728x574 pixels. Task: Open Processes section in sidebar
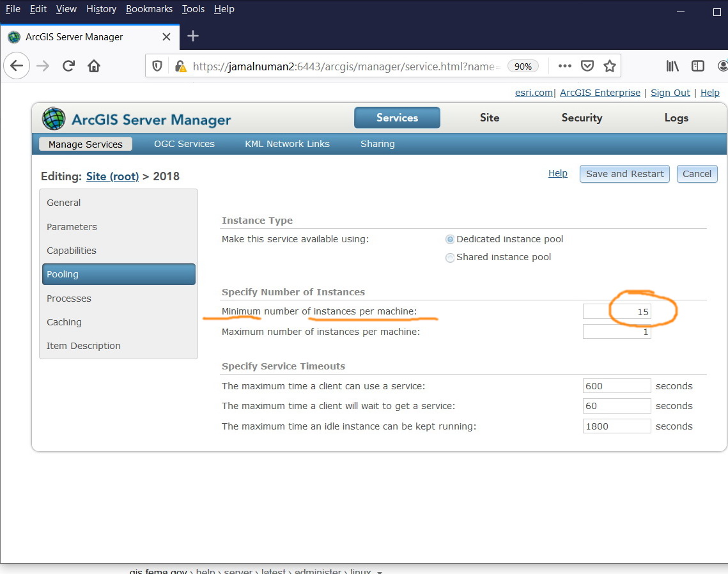pos(118,299)
